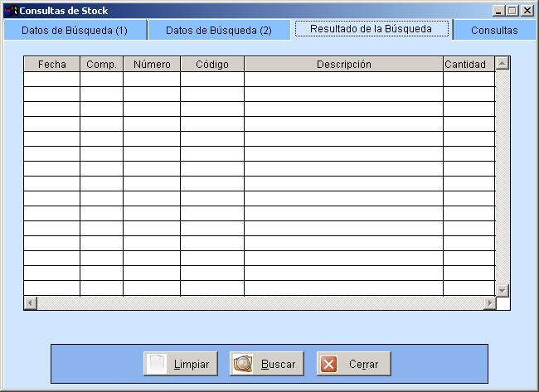Click the Descripción column header

point(343,65)
